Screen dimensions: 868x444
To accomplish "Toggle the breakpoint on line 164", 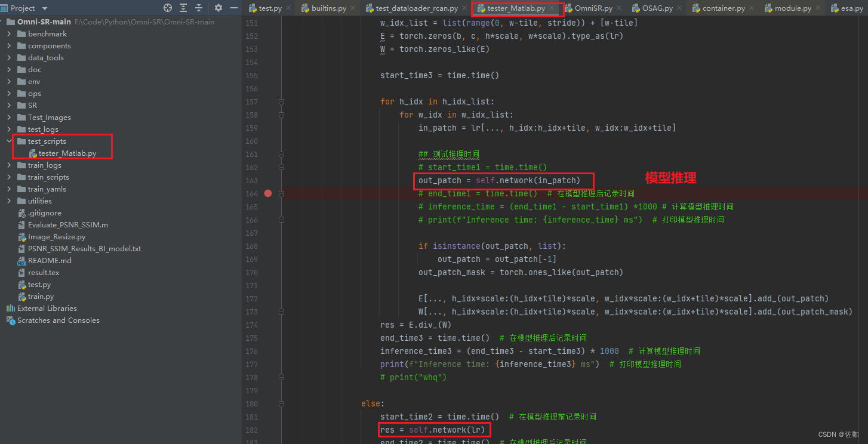I will [x=268, y=193].
